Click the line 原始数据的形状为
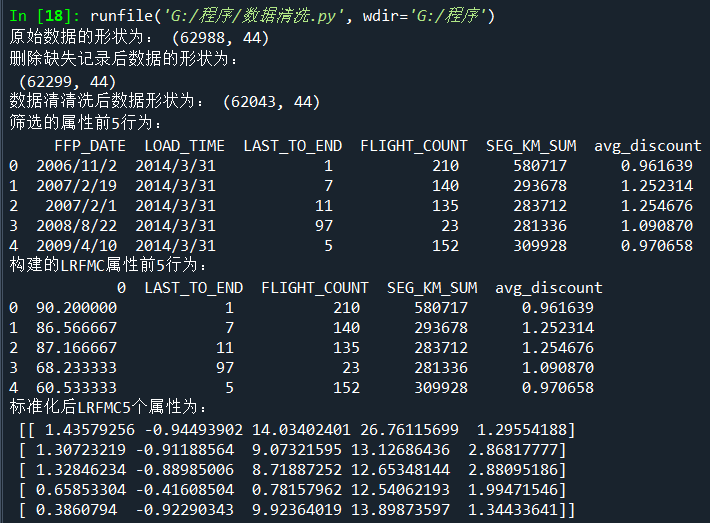This screenshot has height=523, width=710. pyautogui.click(x=139, y=37)
